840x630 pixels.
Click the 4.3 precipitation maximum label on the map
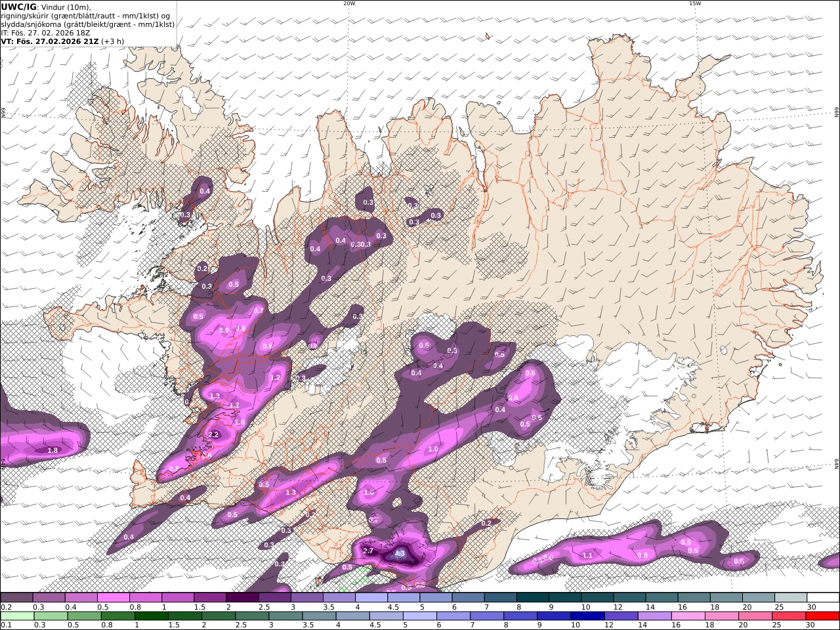(400, 554)
